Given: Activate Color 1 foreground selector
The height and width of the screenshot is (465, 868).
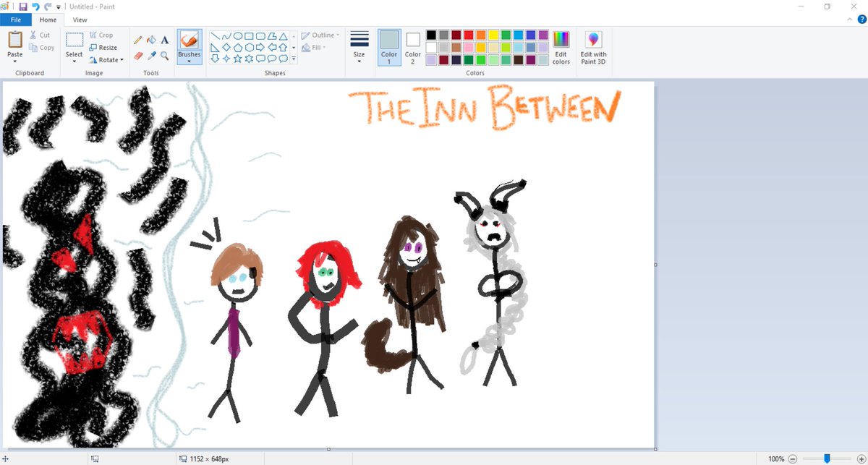Looking at the screenshot, I should point(389,48).
